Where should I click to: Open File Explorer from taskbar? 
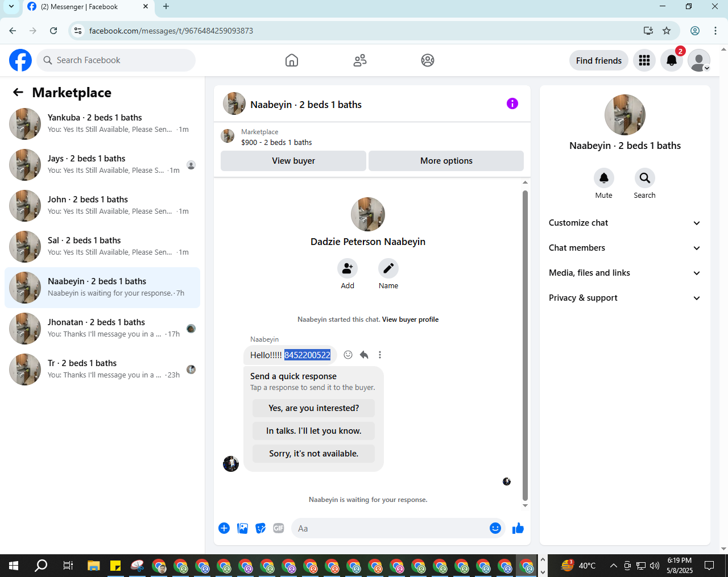coord(93,566)
